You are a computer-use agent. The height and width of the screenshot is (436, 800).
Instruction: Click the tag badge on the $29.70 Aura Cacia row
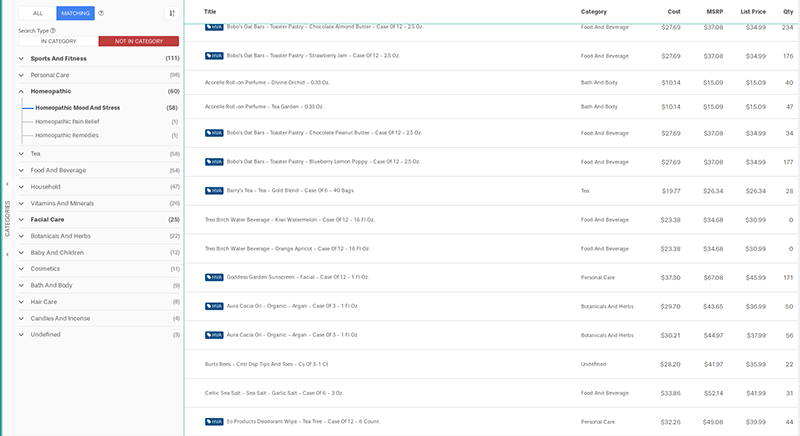pyautogui.click(x=214, y=306)
